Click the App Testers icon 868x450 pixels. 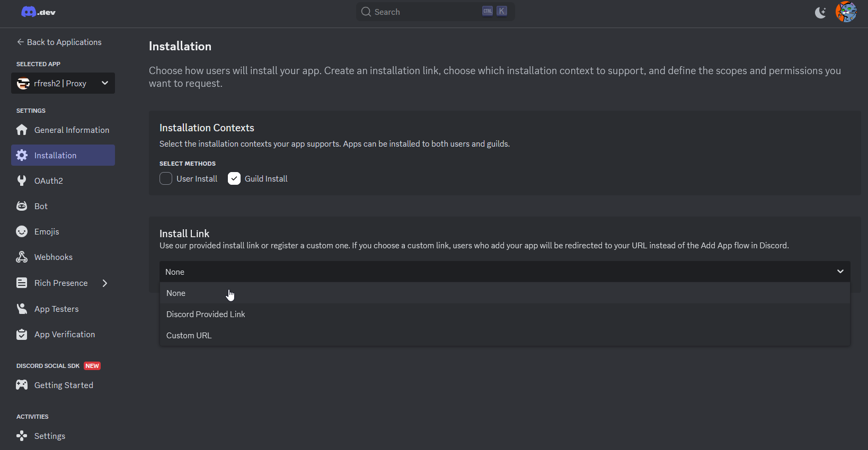click(x=22, y=309)
